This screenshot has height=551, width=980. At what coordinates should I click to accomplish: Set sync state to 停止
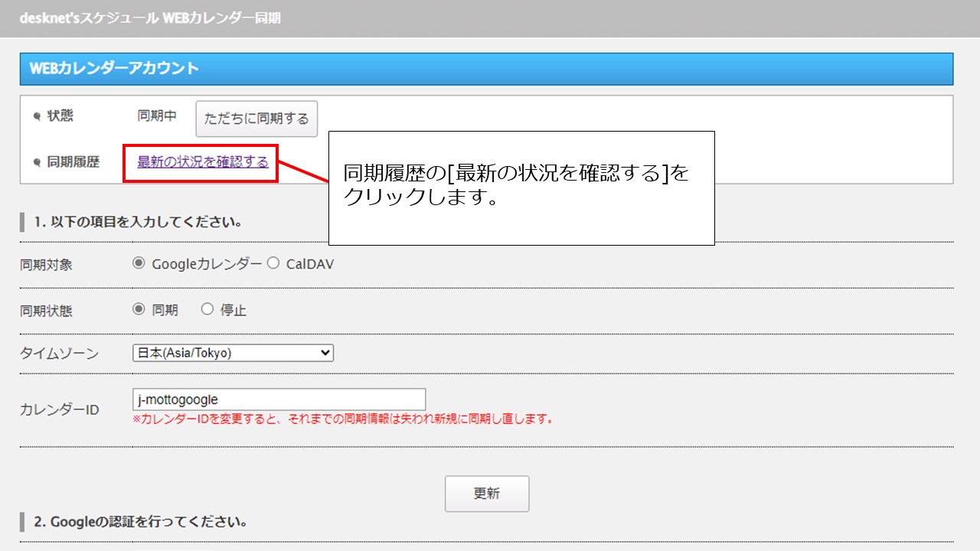pos(207,309)
